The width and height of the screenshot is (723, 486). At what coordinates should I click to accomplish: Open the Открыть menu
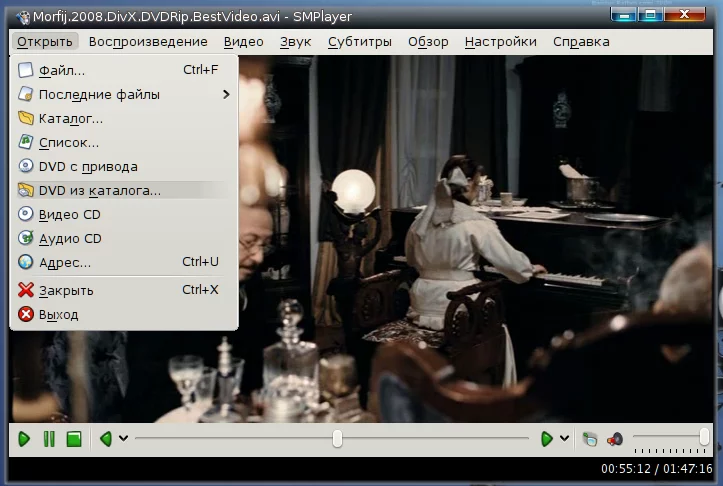(45, 41)
